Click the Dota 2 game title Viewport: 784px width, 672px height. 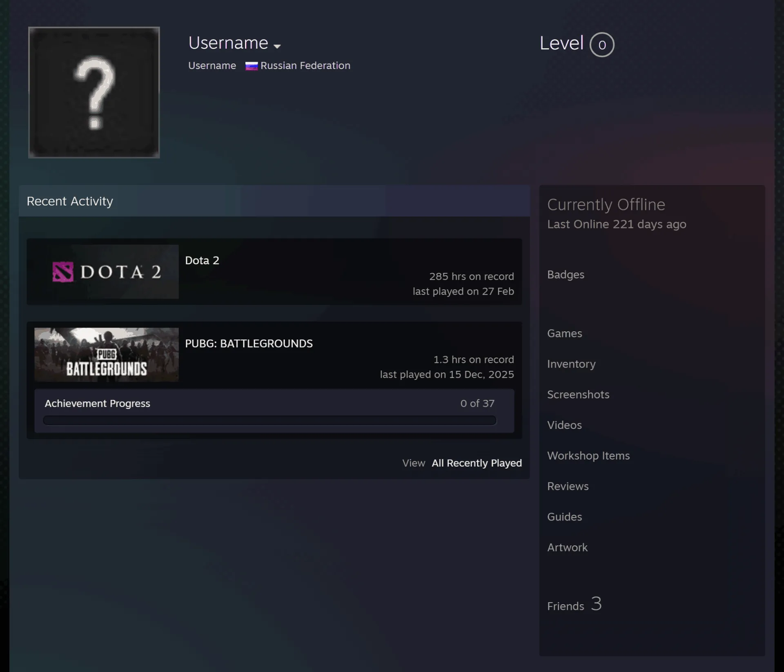(202, 260)
